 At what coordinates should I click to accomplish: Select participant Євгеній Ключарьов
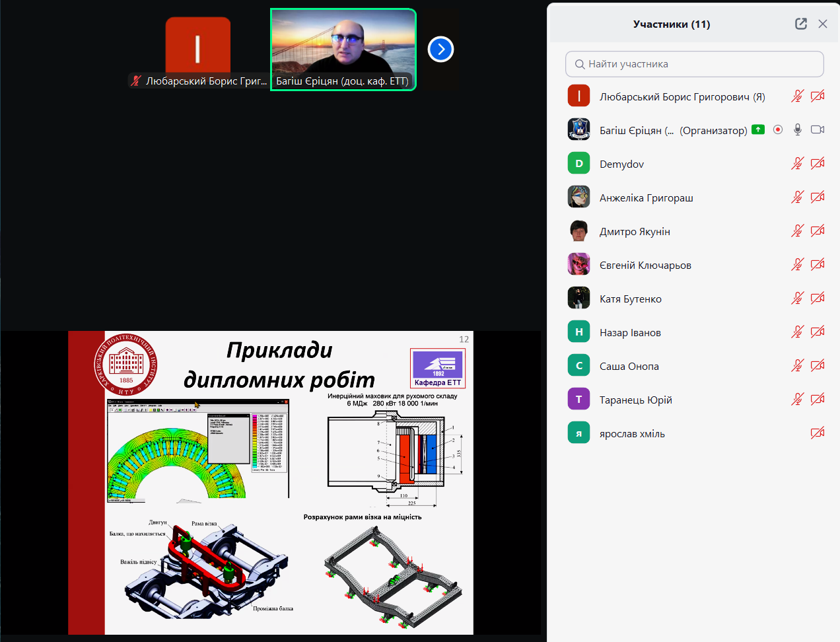pyautogui.click(x=695, y=265)
